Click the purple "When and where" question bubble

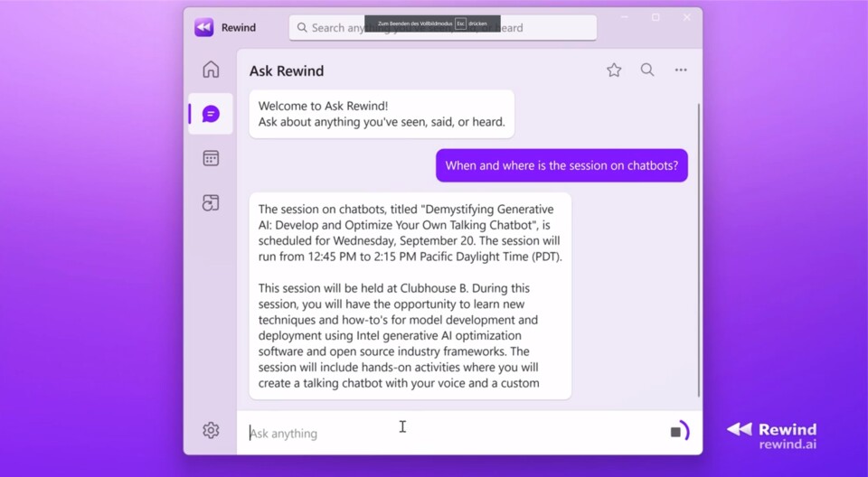pos(561,165)
